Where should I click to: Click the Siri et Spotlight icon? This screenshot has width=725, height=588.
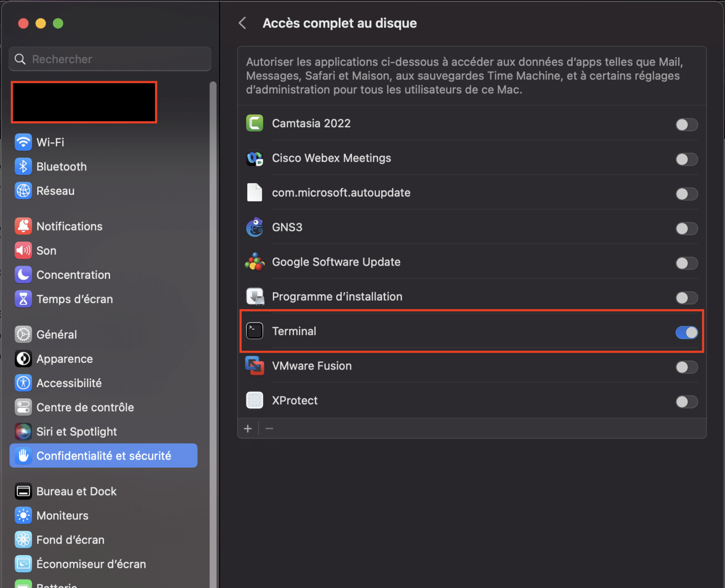click(x=23, y=431)
